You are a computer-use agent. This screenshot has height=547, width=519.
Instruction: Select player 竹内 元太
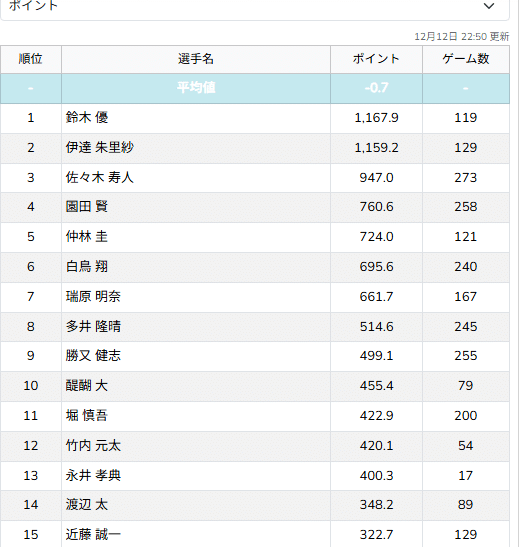[x=93, y=446]
